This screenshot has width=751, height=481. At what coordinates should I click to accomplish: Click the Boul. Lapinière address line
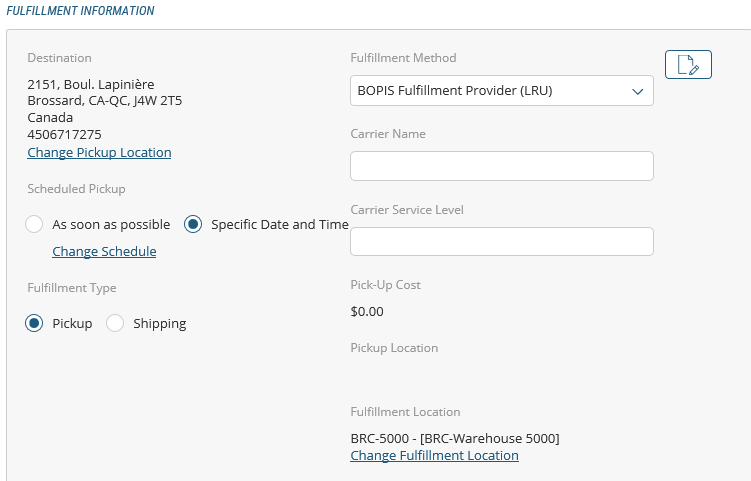click(x=90, y=84)
